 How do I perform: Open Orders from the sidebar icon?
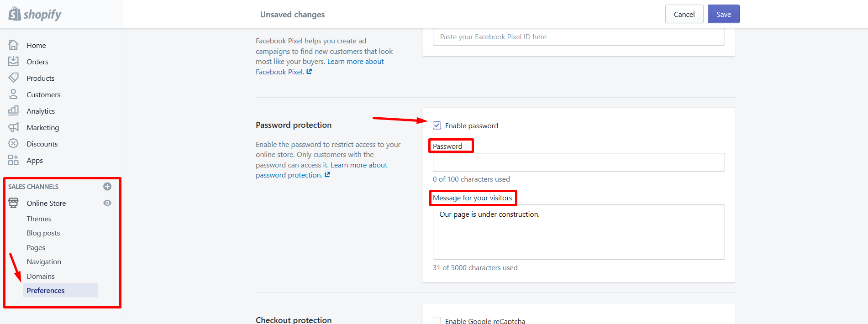click(x=14, y=61)
